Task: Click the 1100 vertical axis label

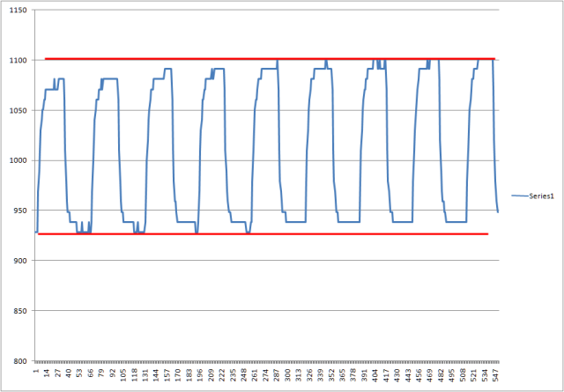Action: click(17, 60)
